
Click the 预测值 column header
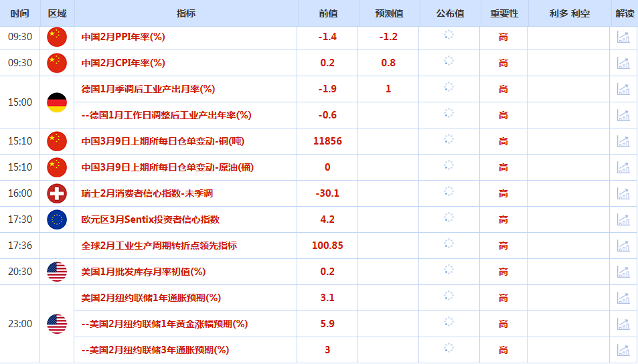389,13
